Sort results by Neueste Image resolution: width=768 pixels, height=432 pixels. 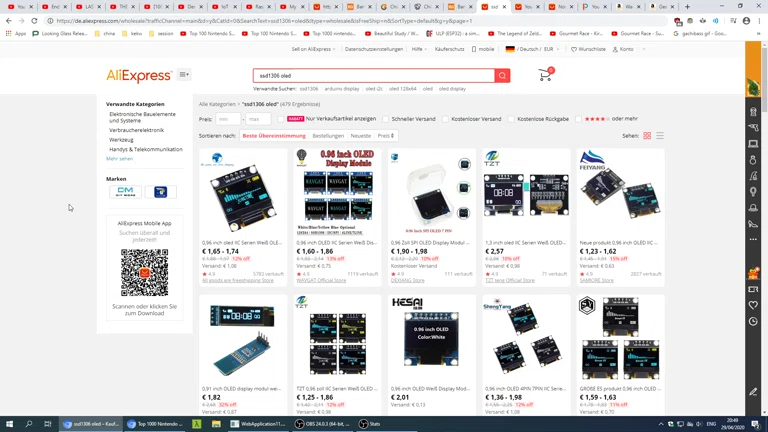click(360, 136)
